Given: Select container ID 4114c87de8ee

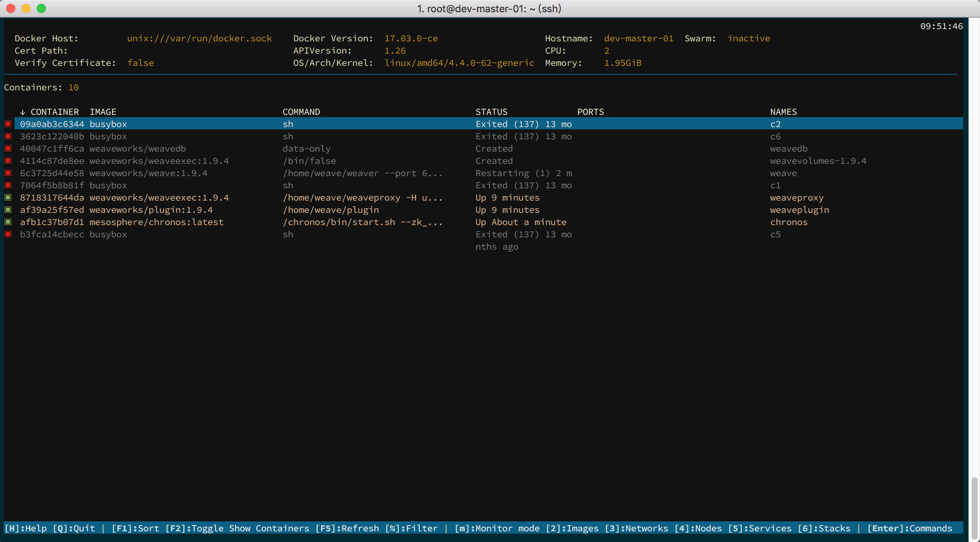Looking at the screenshot, I should 52,161.
